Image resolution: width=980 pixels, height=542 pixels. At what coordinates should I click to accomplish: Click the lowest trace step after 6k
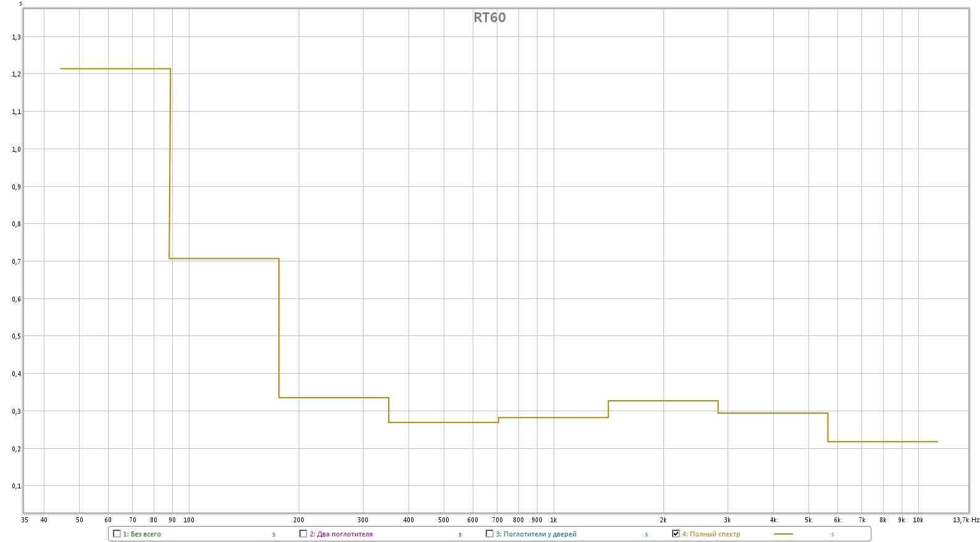point(882,441)
